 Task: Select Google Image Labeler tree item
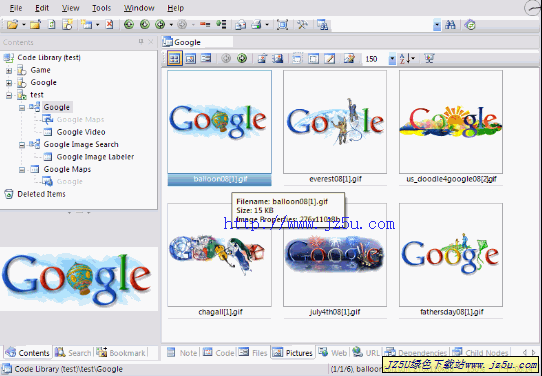[x=95, y=157]
